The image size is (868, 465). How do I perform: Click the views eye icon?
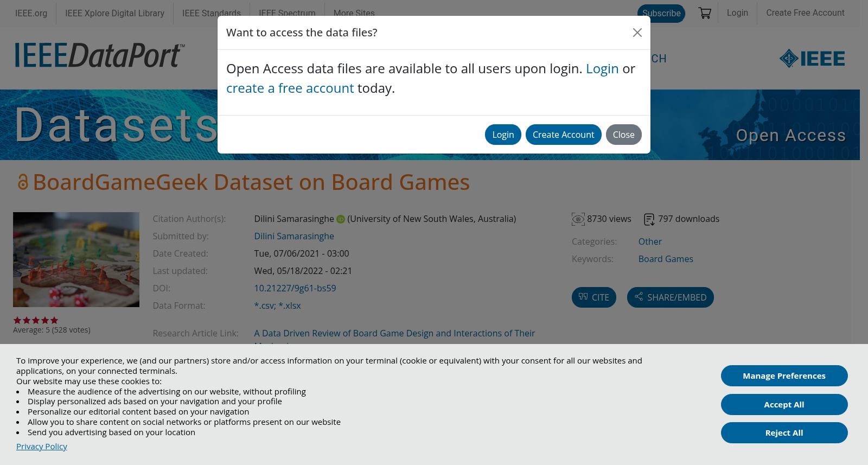pyautogui.click(x=578, y=219)
